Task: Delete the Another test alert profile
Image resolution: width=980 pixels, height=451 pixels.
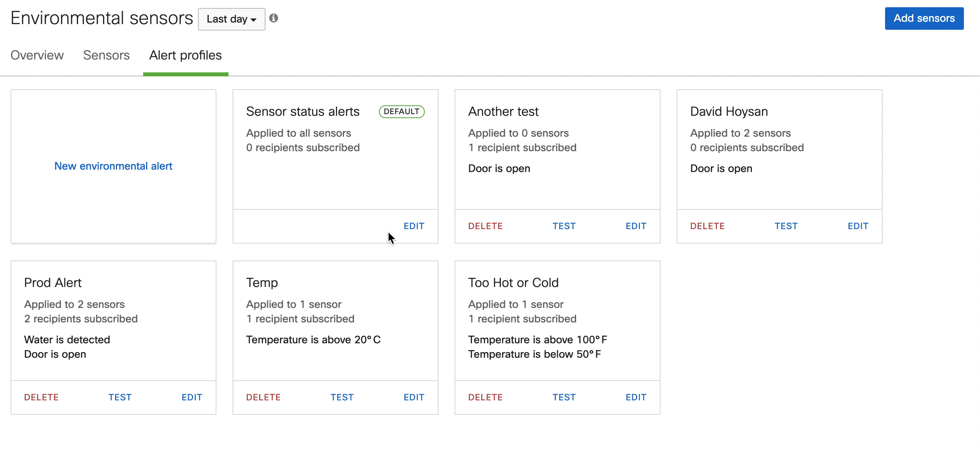Action: click(x=485, y=226)
